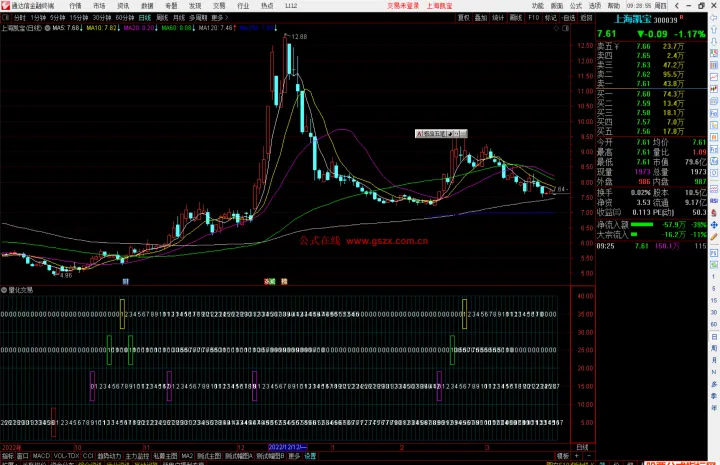The height and width of the screenshot is (465, 720).
Task: Toggle 叠加 overlay mode
Action: coord(481,18)
